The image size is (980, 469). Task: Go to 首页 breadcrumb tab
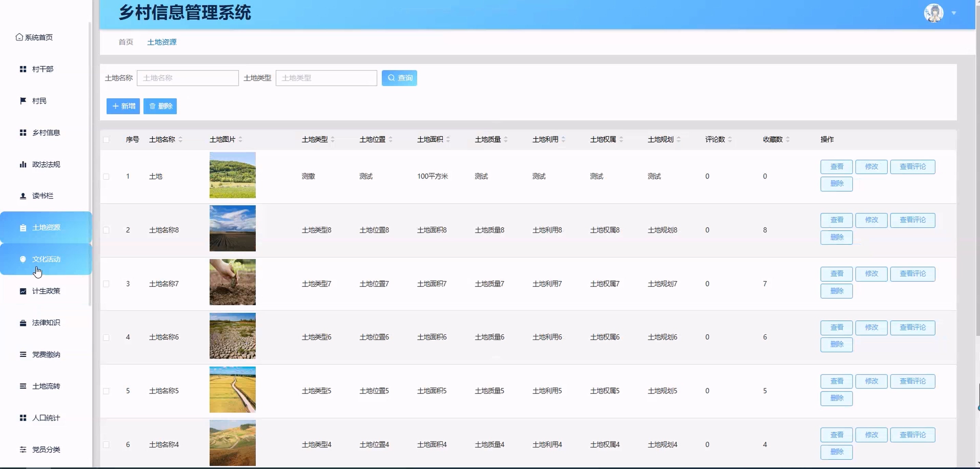pos(126,42)
